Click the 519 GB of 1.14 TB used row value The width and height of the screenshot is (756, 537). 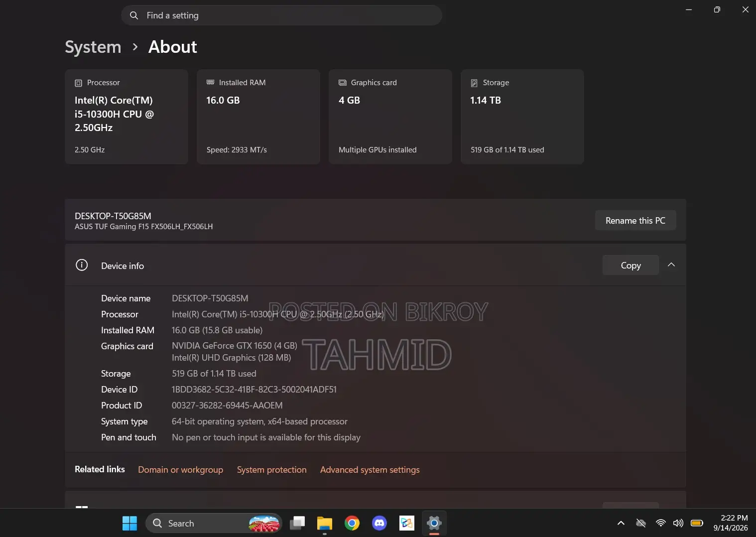214,374
